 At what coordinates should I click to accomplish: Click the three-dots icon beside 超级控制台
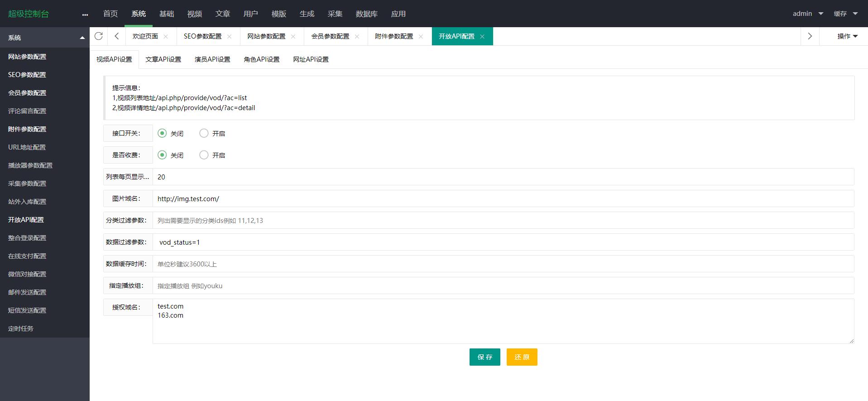(x=85, y=14)
